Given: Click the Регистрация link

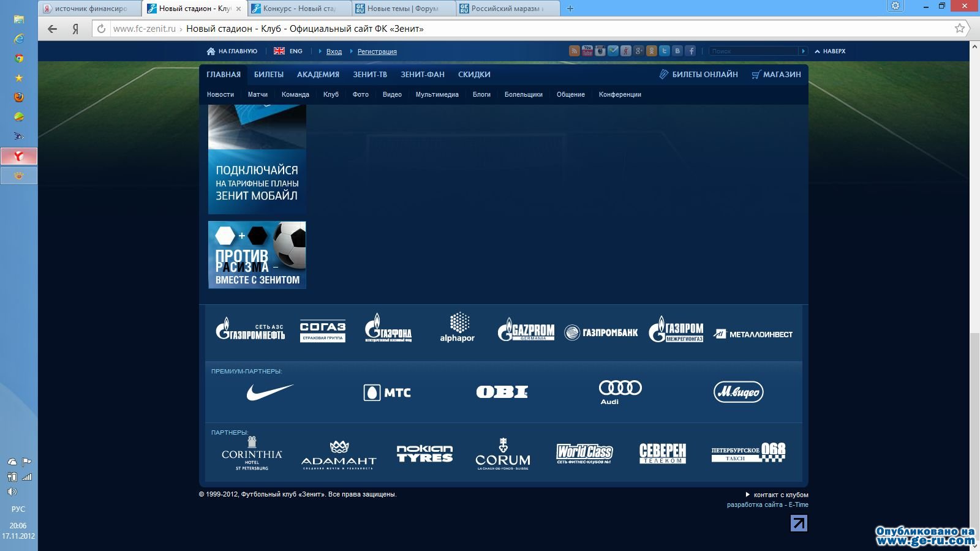Looking at the screenshot, I should click(377, 51).
